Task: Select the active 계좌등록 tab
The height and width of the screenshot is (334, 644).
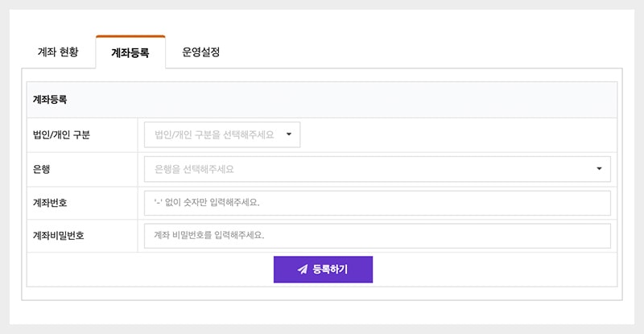Action: click(x=130, y=53)
